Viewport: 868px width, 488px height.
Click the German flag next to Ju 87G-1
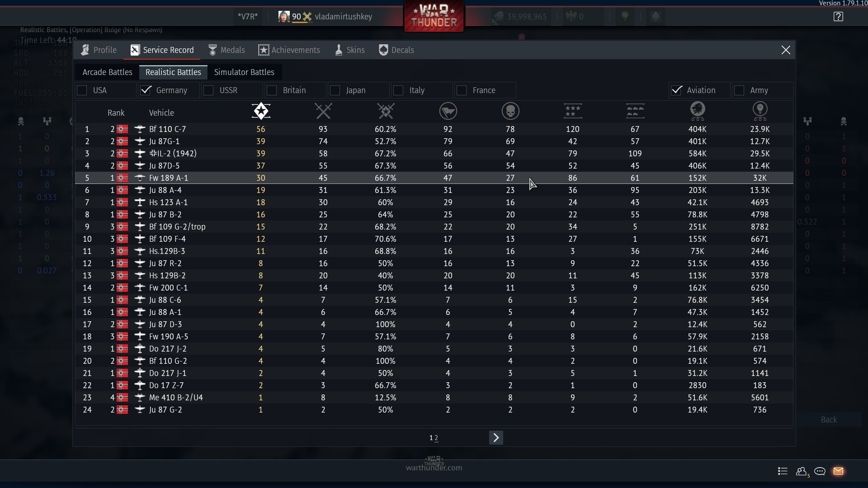pyautogui.click(x=122, y=141)
